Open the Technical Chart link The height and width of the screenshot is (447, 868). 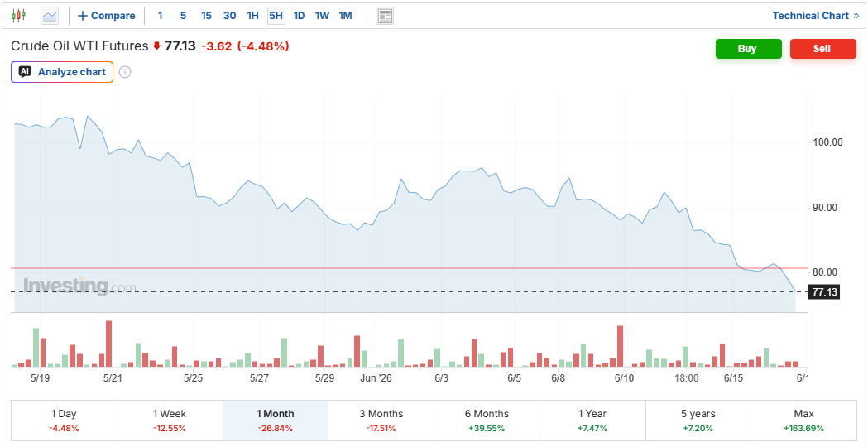[x=810, y=16]
